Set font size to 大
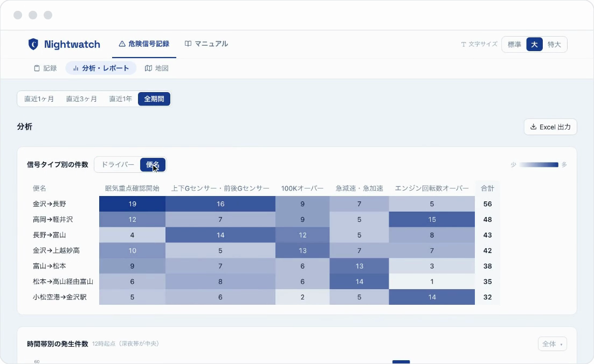Screen dimensions: 594x364 [x=534, y=44]
